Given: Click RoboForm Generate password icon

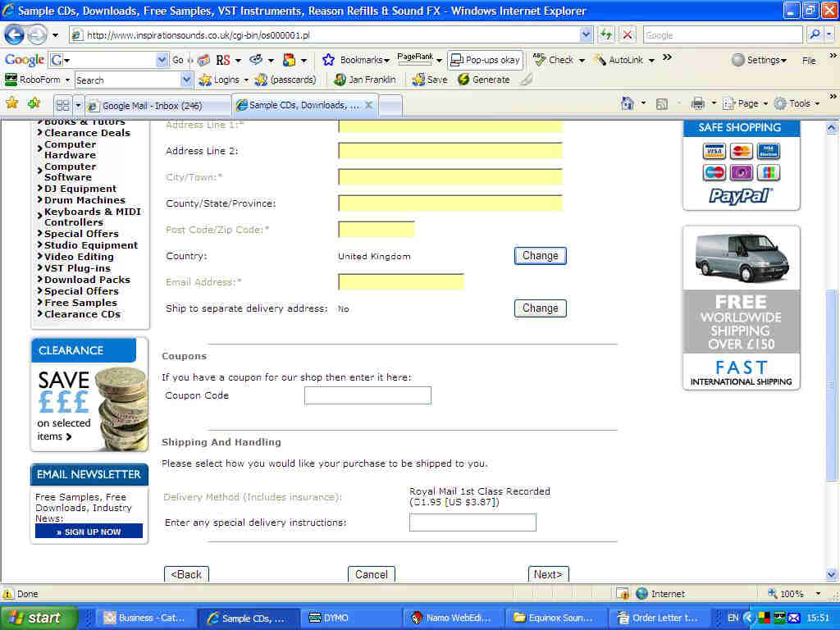Looking at the screenshot, I should pos(484,80).
